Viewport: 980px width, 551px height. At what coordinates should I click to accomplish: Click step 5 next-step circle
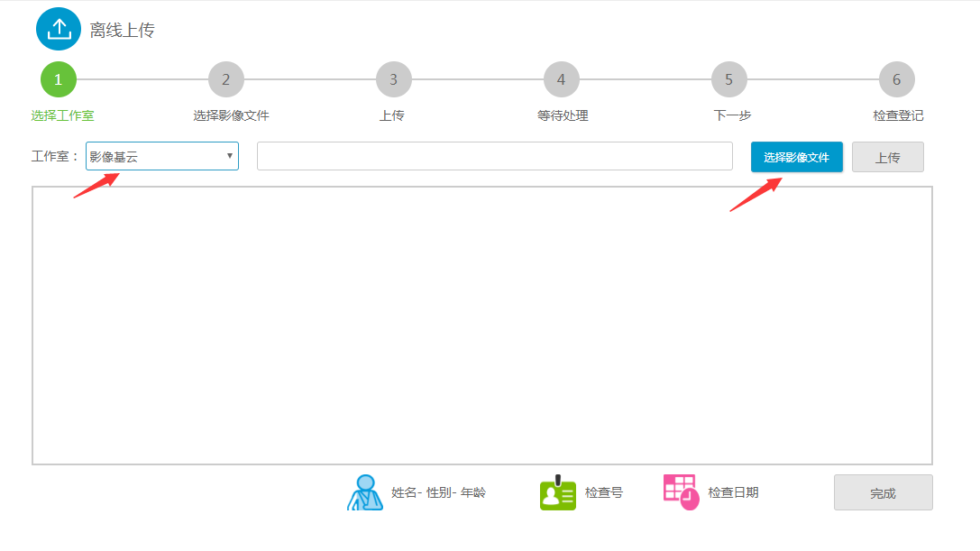click(x=729, y=79)
